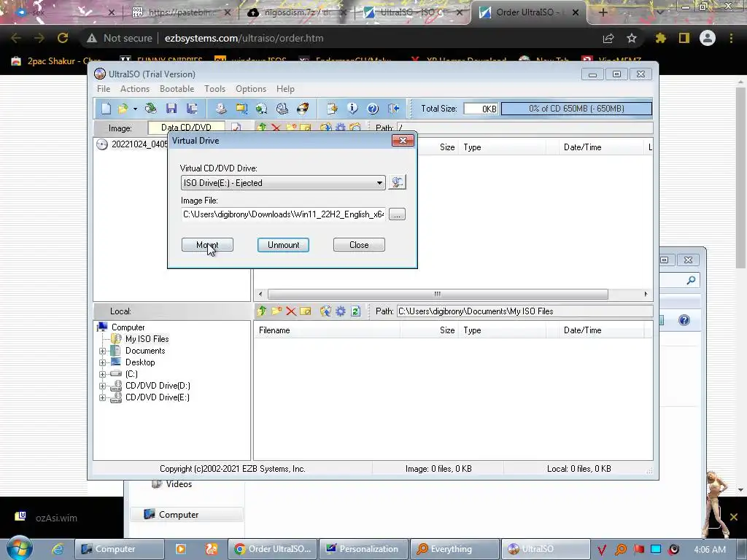Image resolution: width=747 pixels, height=560 pixels.
Task: Click the drive refresh icon beside drive dropdown
Action: point(397,182)
